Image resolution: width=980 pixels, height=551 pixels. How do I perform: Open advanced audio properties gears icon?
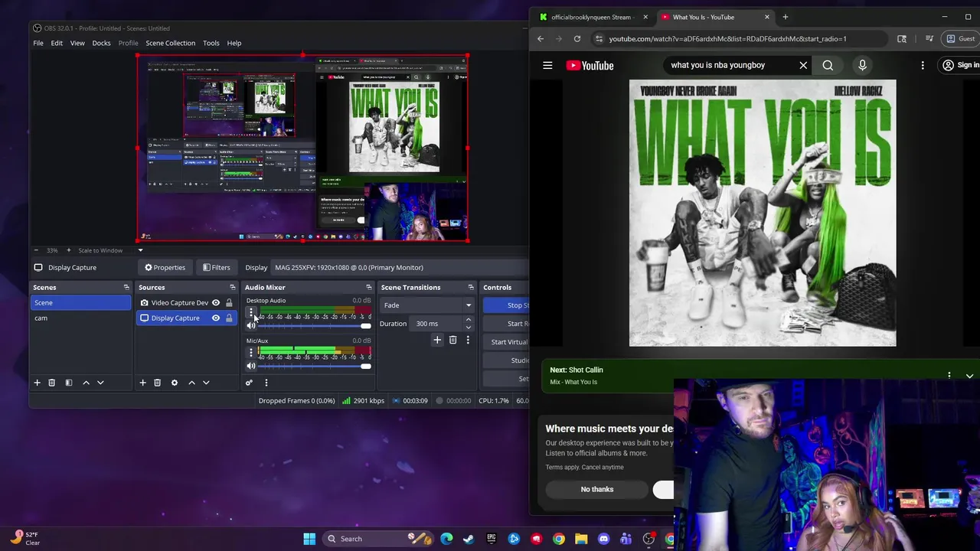249,383
